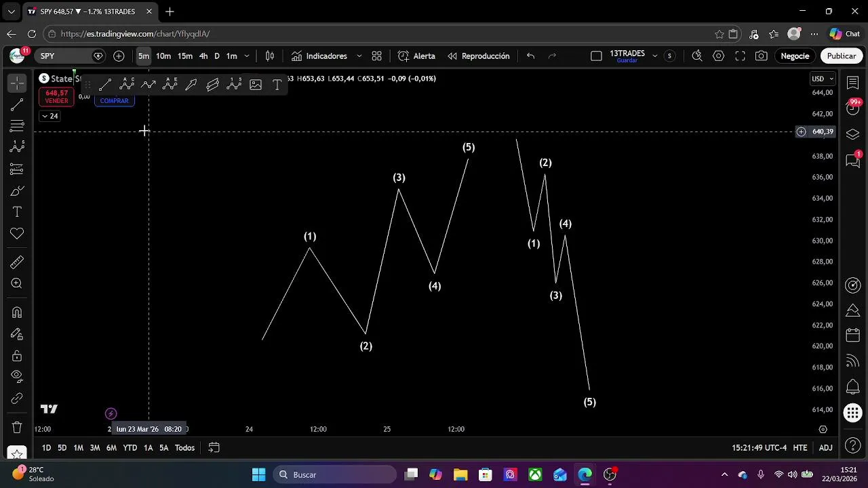
Task: Click the blue COMPRAR button
Action: tap(114, 101)
